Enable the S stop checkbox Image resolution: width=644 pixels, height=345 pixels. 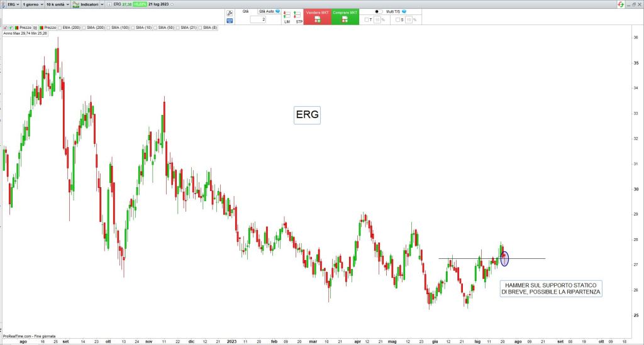coord(397,19)
